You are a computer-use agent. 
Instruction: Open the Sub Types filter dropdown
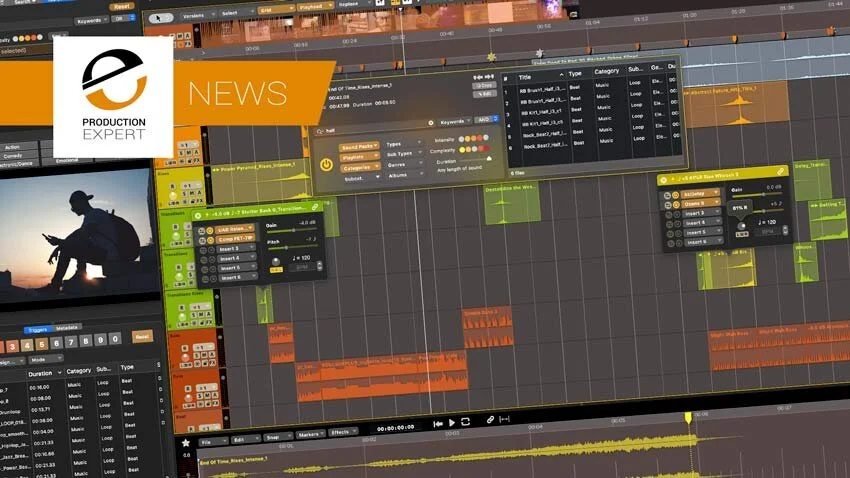(404, 154)
